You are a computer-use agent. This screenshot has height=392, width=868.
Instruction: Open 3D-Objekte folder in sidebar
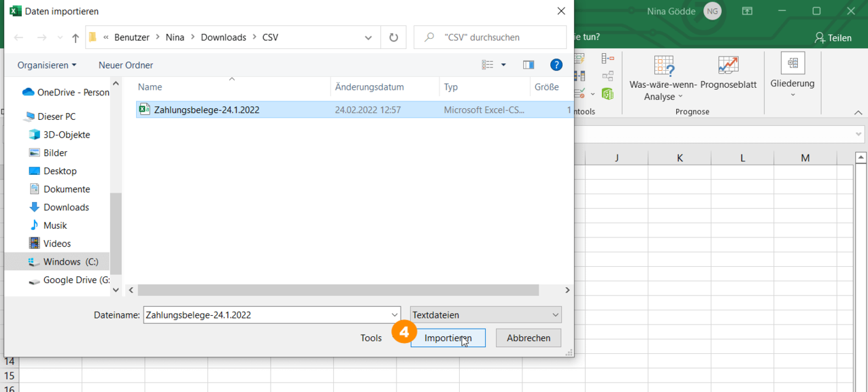(59, 135)
